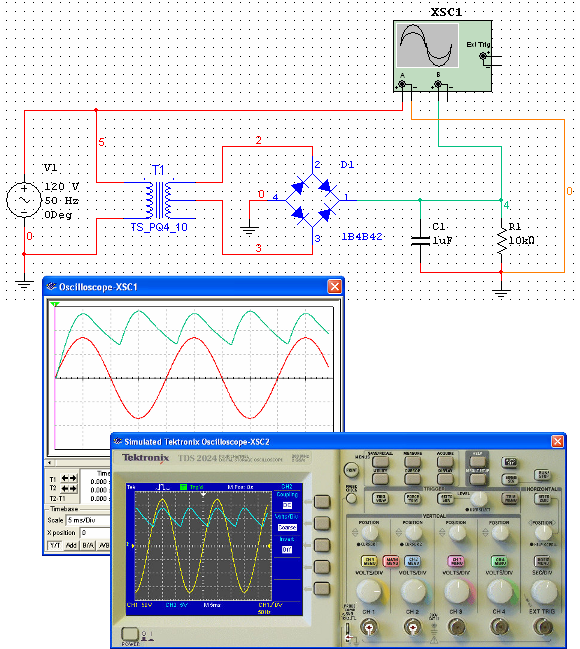
Task: Click the fifth side bezel button
Action: click(322, 588)
